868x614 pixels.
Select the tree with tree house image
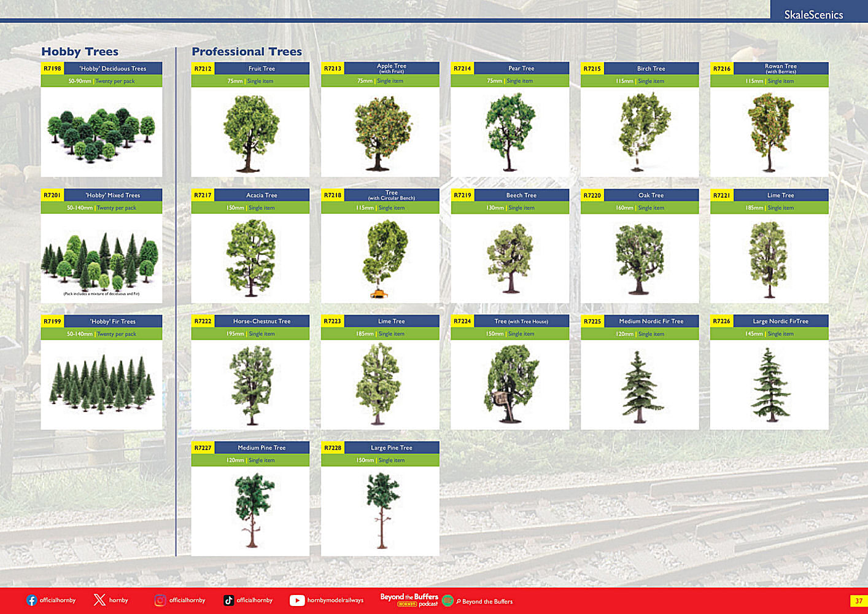510,385
